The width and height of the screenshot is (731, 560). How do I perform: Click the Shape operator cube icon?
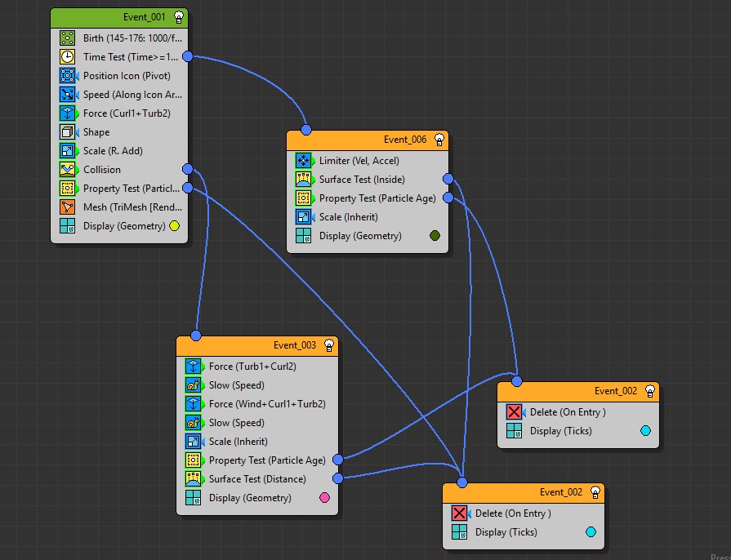click(67, 132)
